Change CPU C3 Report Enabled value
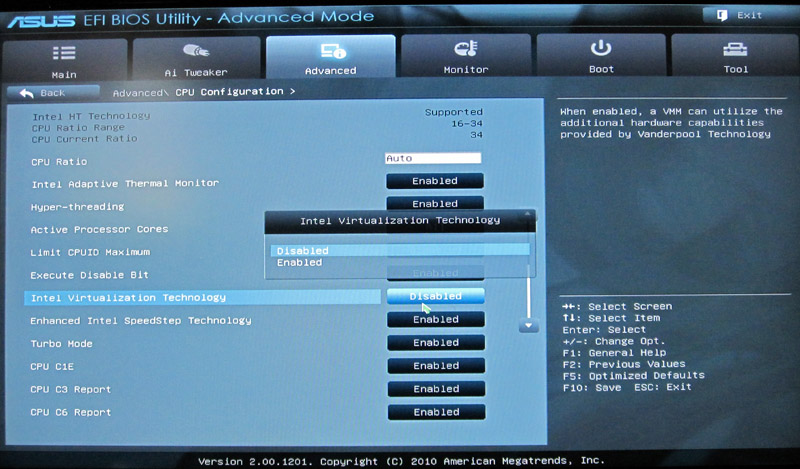 pos(436,389)
